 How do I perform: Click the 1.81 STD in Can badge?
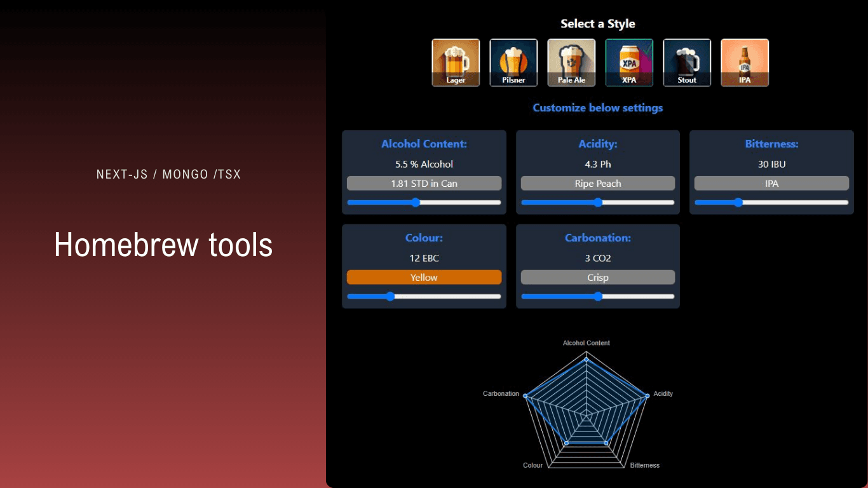point(424,183)
